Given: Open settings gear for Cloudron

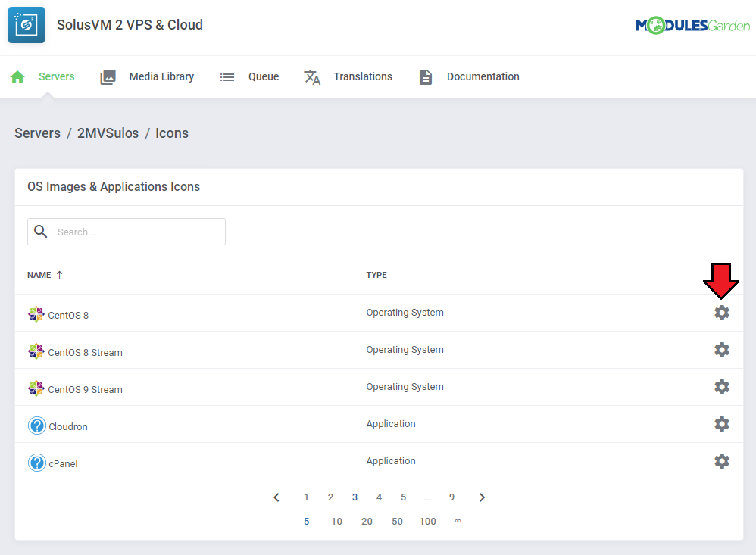Looking at the screenshot, I should (x=722, y=424).
